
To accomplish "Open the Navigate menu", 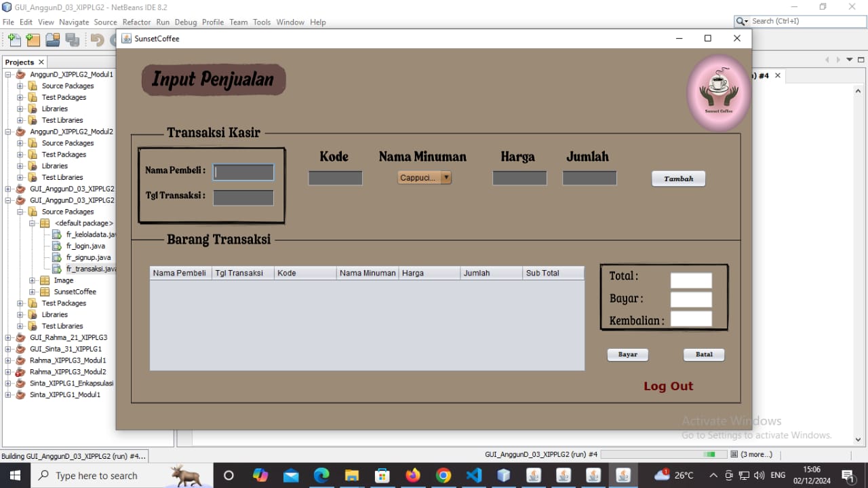I will click(x=73, y=22).
